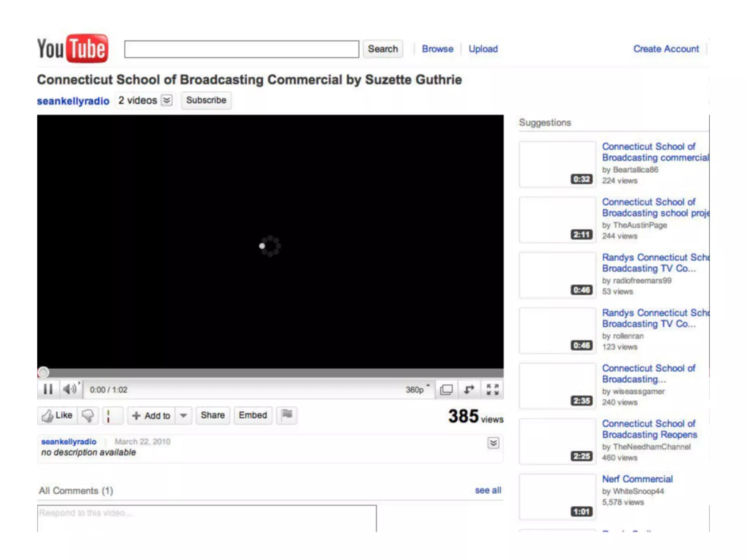This screenshot has height=560, width=747.
Task: Enter fullscreen video mode
Action: [x=492, y=390]
